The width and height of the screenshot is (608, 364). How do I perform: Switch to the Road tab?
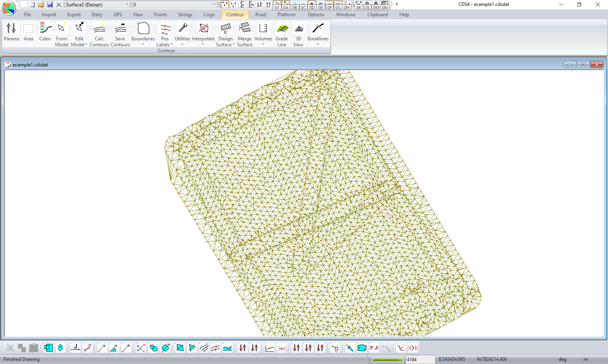260,15
